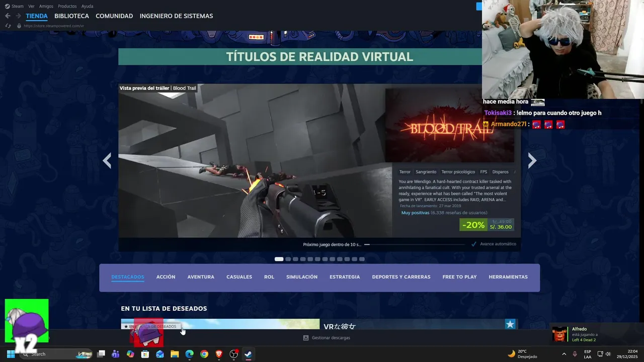Click the Terror psicológico tag
The height and width of the screenshot is (362, 644).
458,172
